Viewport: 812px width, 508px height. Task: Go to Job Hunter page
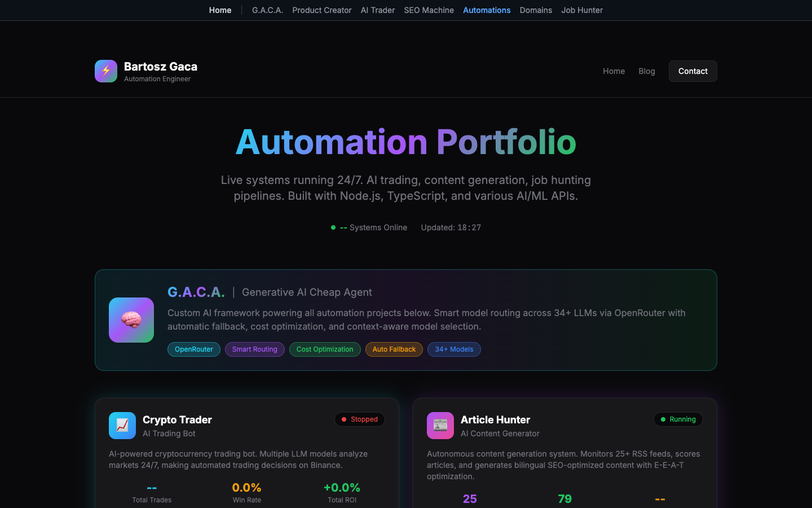tap(582, 10)
